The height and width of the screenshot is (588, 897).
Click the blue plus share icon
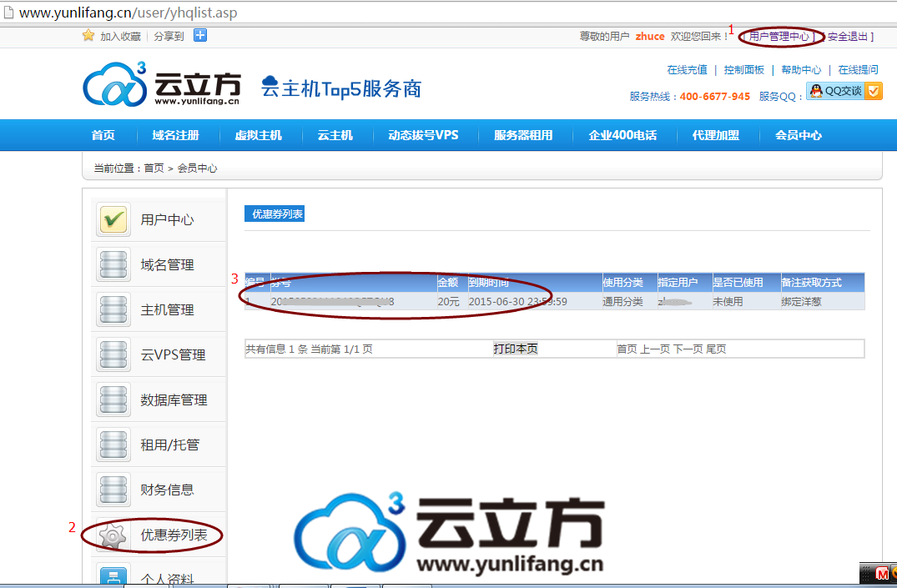200,36
